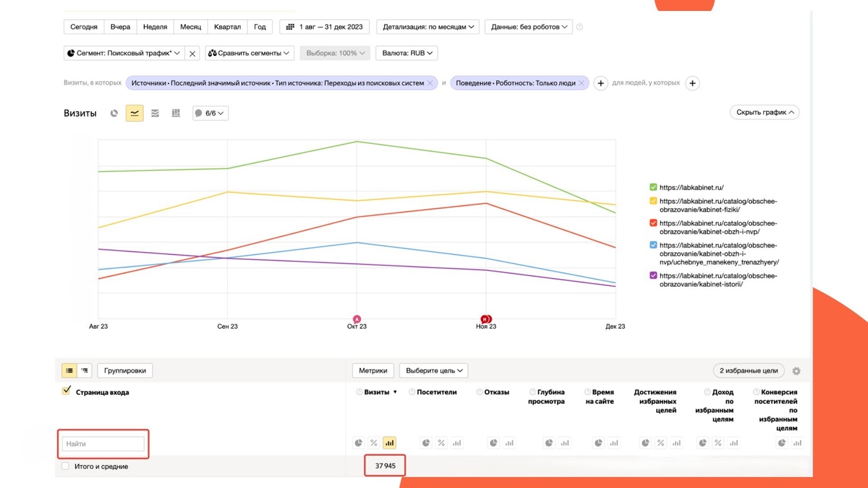The image size is (868, 488).
Task: Click the Скрыть график button
Action: tap(764, 112)
